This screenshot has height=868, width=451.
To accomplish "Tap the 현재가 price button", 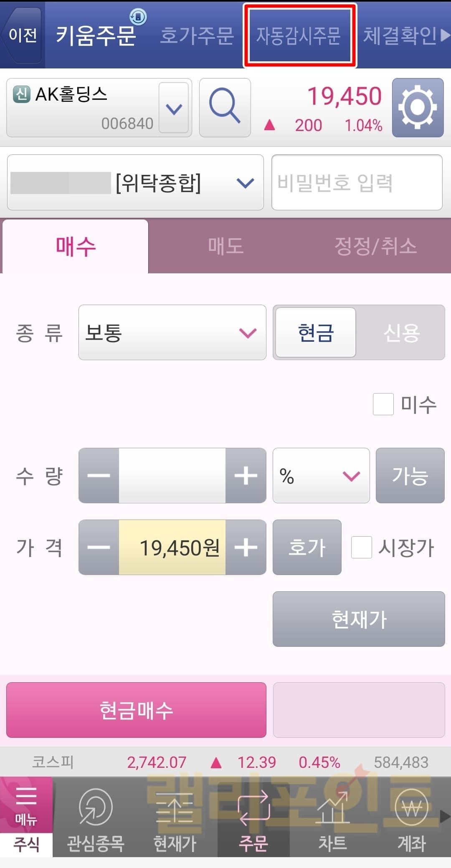I will [x=359, y=619].
